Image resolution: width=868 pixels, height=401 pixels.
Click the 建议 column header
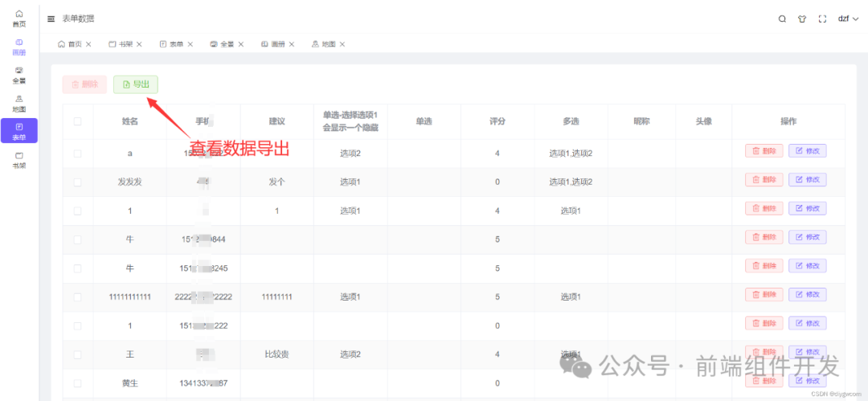click(276, 121)
